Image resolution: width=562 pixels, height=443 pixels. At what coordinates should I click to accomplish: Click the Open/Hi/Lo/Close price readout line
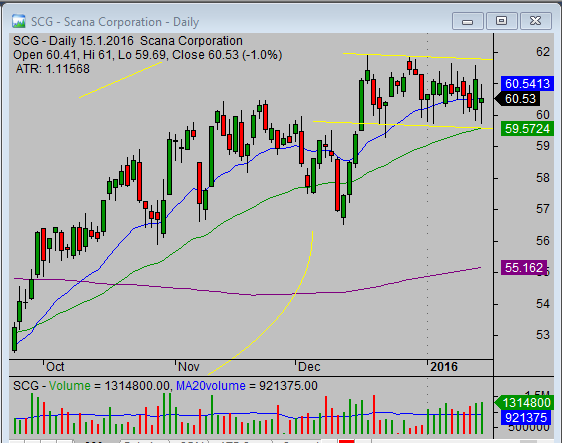point(147,55)
